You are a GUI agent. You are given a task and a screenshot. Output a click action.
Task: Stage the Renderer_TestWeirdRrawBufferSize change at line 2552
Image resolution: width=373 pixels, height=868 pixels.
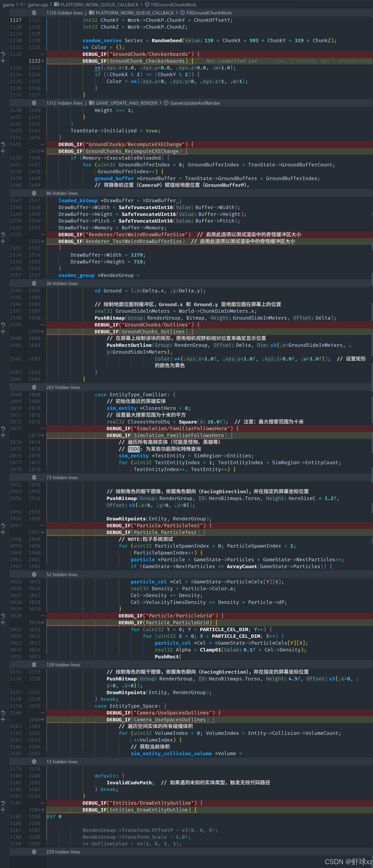pyautogui.click(x=3, y=241)
